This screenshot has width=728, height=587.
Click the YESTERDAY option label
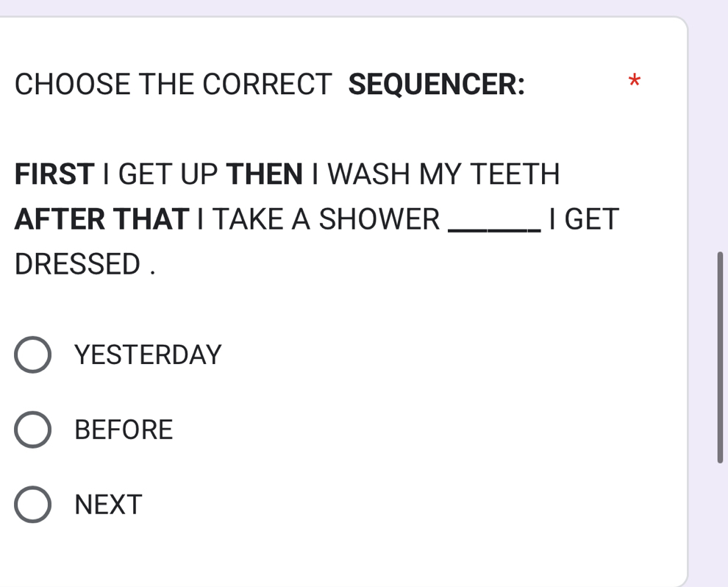pyautogui.click(x=148, y=355)
